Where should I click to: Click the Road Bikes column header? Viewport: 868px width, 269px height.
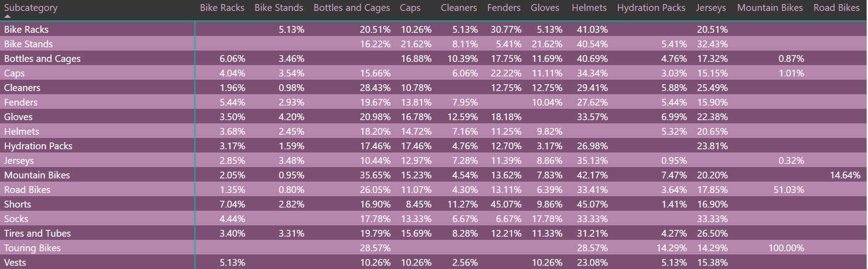(x=837, y=8)
